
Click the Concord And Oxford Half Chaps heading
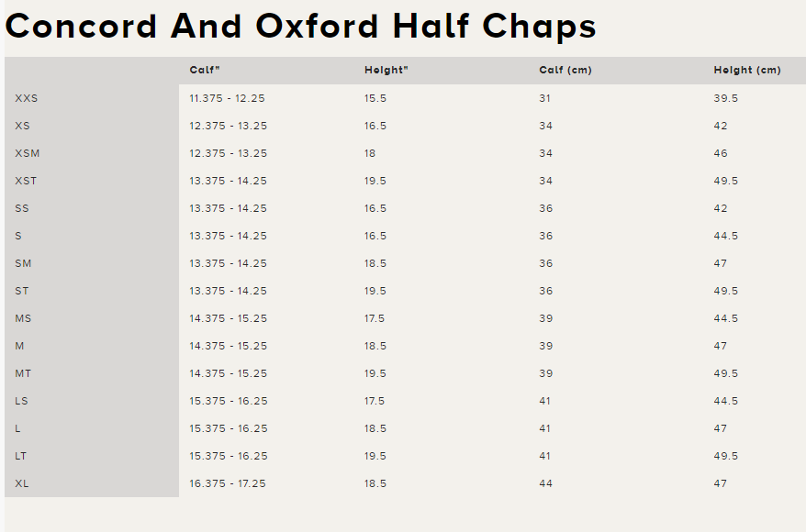(x=301, y=27)
